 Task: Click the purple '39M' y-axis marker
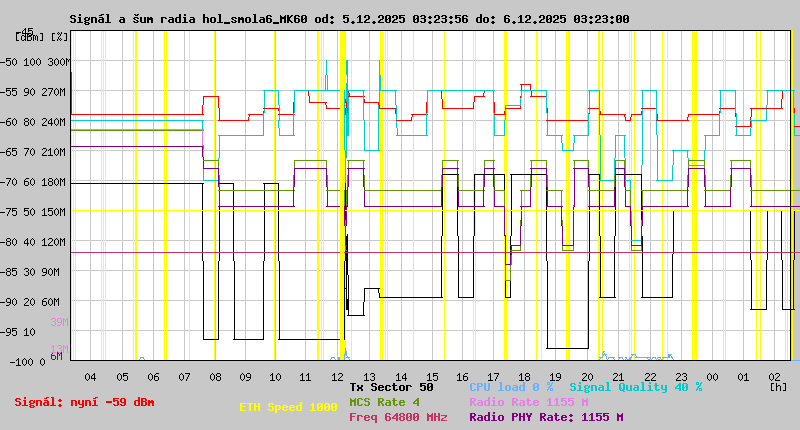tap(59, 322)
